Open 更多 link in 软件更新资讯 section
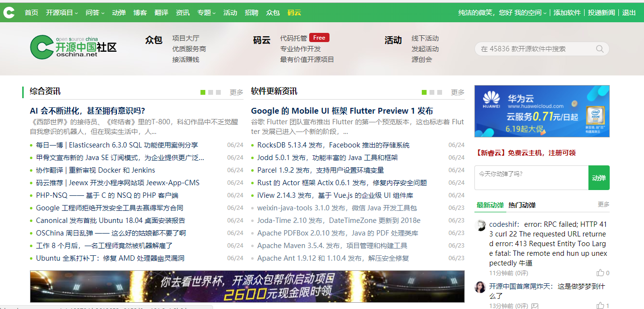This screenshot has width=644, height=309. (458, 92)
